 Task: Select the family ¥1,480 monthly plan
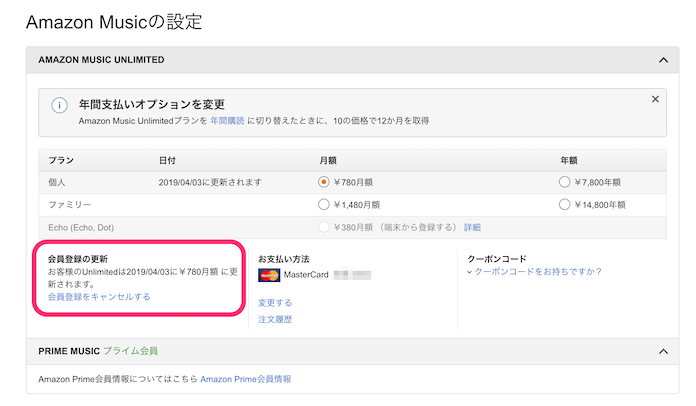click(x=324, y=205)
